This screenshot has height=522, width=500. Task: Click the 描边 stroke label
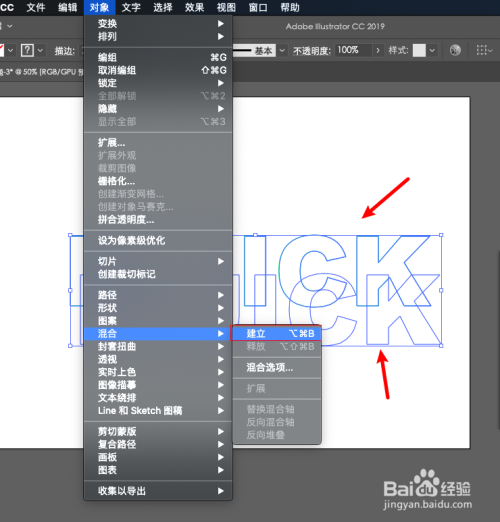coord(65,51)
